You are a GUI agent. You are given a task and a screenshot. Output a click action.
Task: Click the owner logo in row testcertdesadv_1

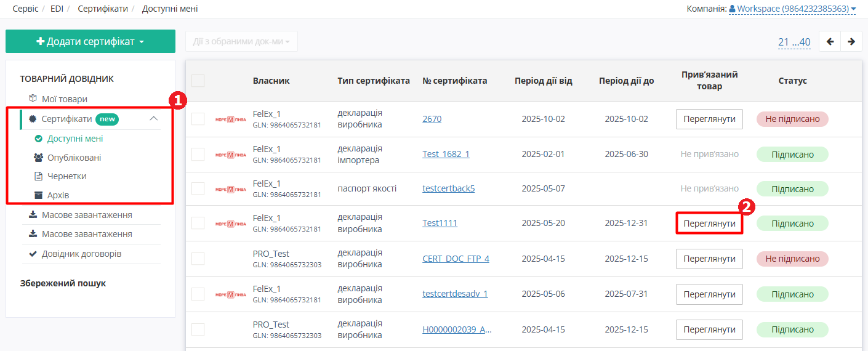230,294
